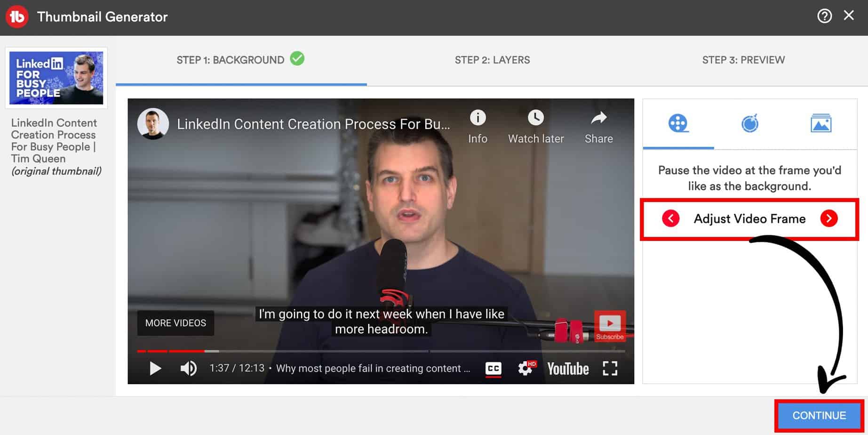The height and width of the screenshot is (435, 868).
Task: Click the video Info icon
Action: 478,118
